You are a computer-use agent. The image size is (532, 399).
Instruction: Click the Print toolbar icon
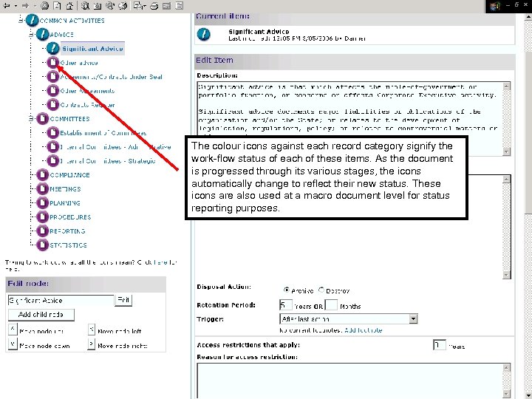tap(154, 5)
